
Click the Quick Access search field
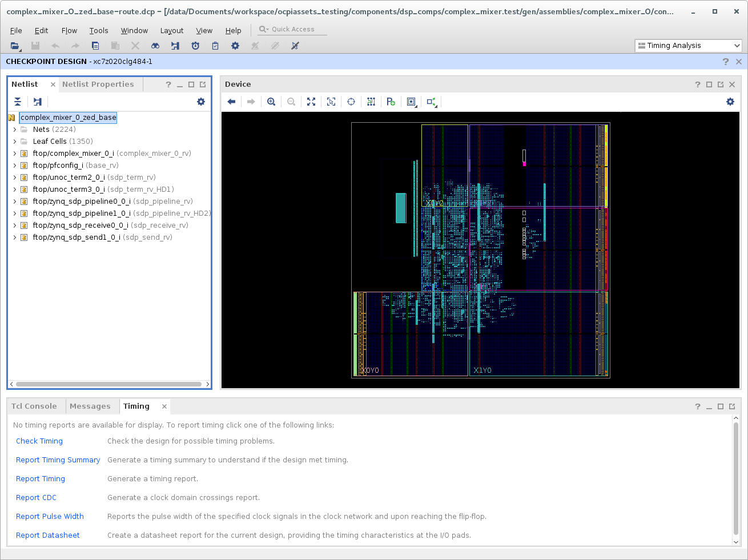[292, 29]
